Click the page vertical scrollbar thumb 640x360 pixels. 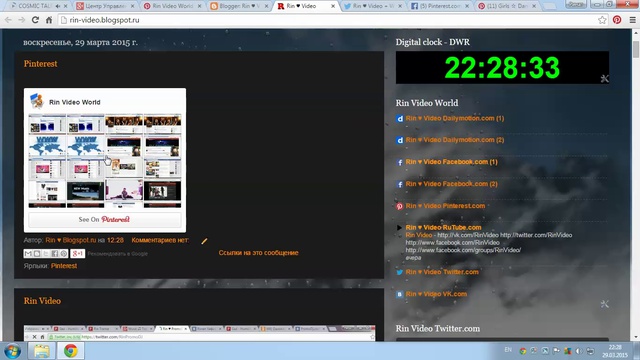point(636,49)
